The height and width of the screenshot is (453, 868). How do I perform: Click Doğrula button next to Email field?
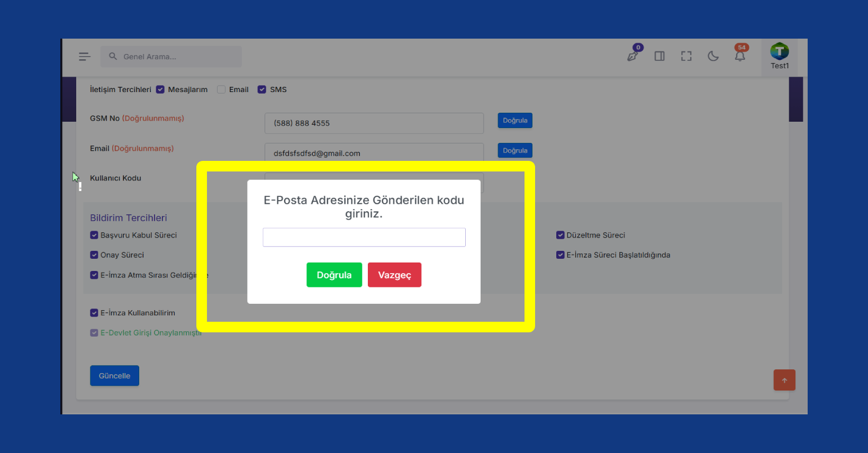[515, 150]
